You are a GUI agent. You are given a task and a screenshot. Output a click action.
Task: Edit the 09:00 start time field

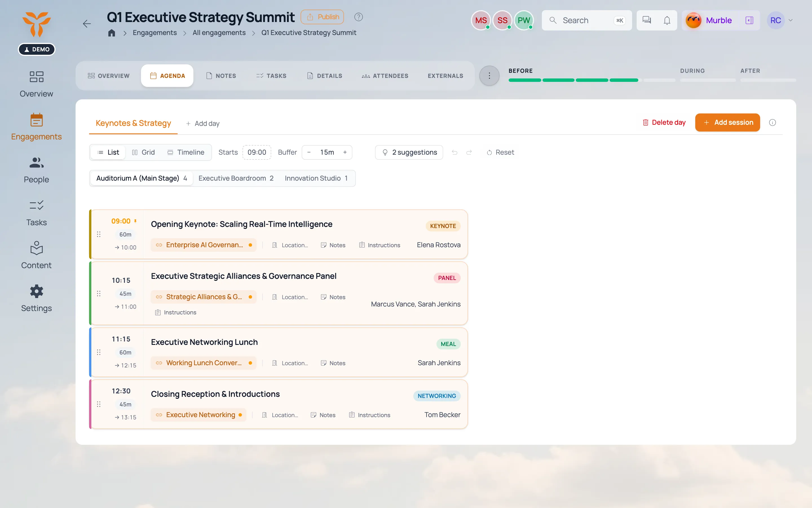[257, 152]
